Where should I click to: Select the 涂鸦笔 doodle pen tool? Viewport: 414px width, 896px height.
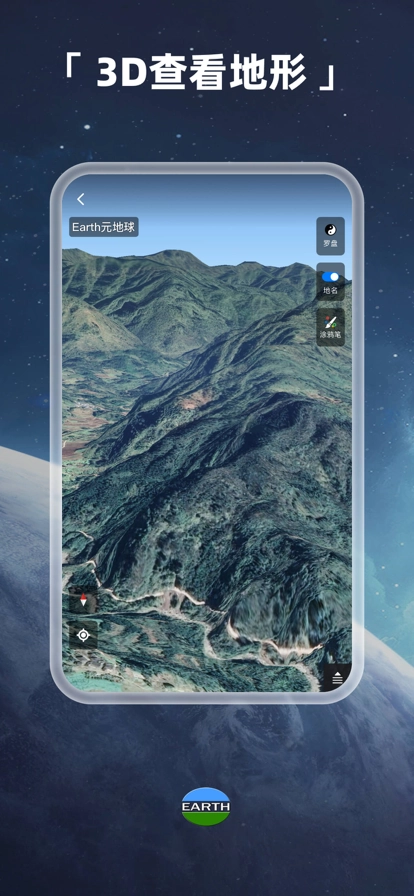331,327
